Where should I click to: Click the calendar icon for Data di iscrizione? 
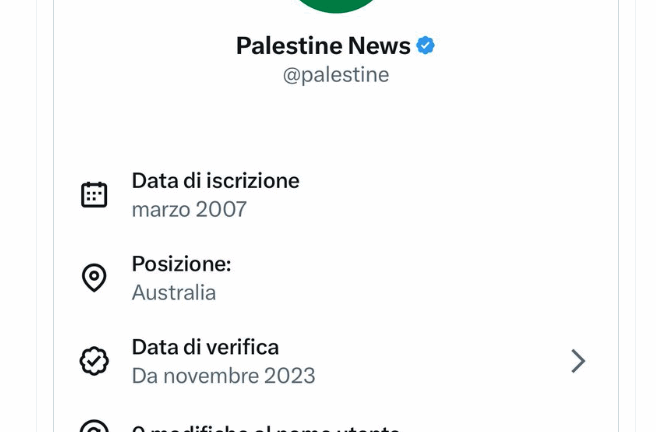point(94,194)
